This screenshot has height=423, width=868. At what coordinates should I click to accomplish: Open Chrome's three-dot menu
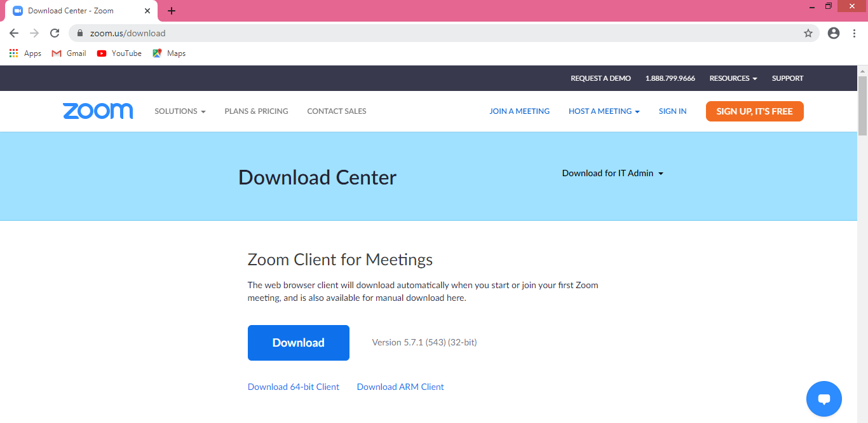coord(855,32)
